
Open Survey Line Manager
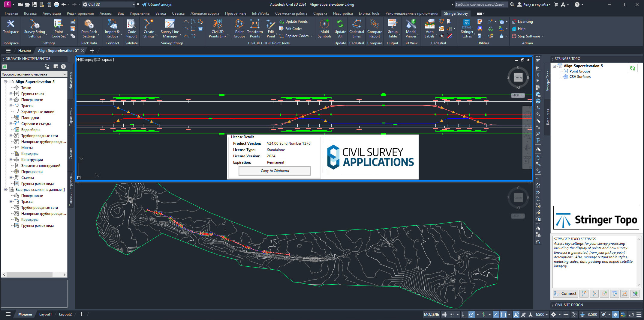click(x=170, y=28)
